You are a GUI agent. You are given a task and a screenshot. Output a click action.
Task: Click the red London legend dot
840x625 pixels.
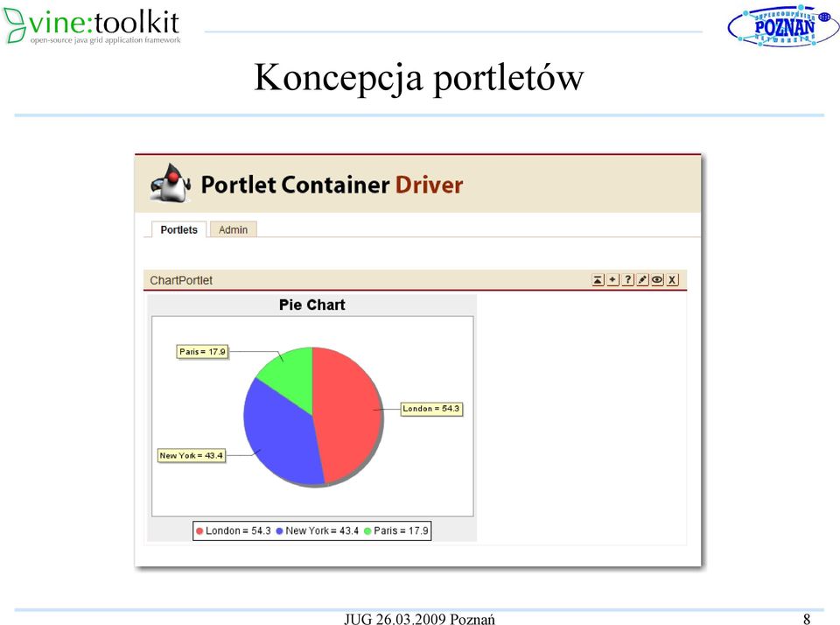click(x=199, y=531)
